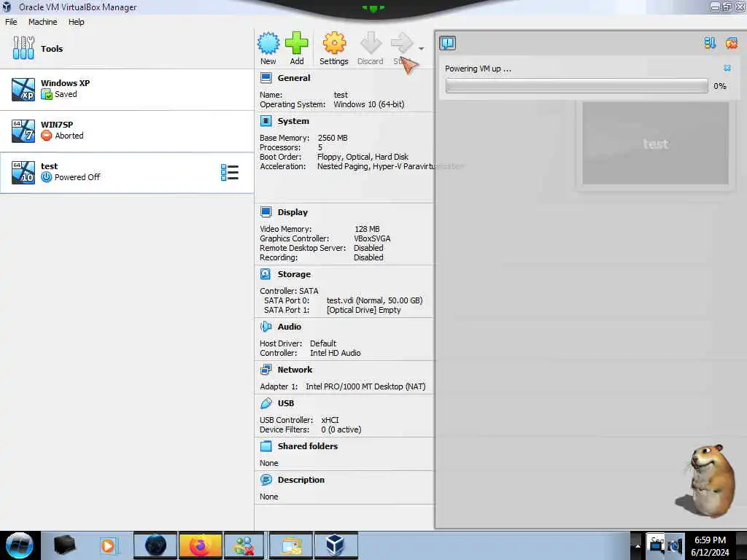
Task: Click the Powering VM up progress bar
Action: click(x=576, y=86)
